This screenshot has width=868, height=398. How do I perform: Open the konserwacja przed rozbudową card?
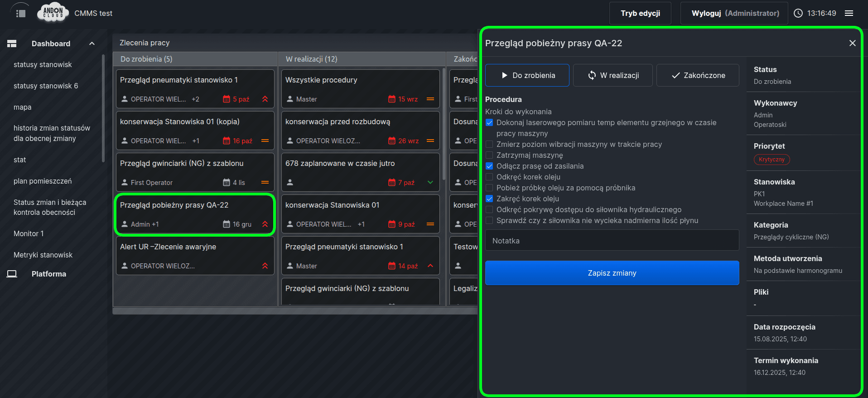click(x=361, y=131)
